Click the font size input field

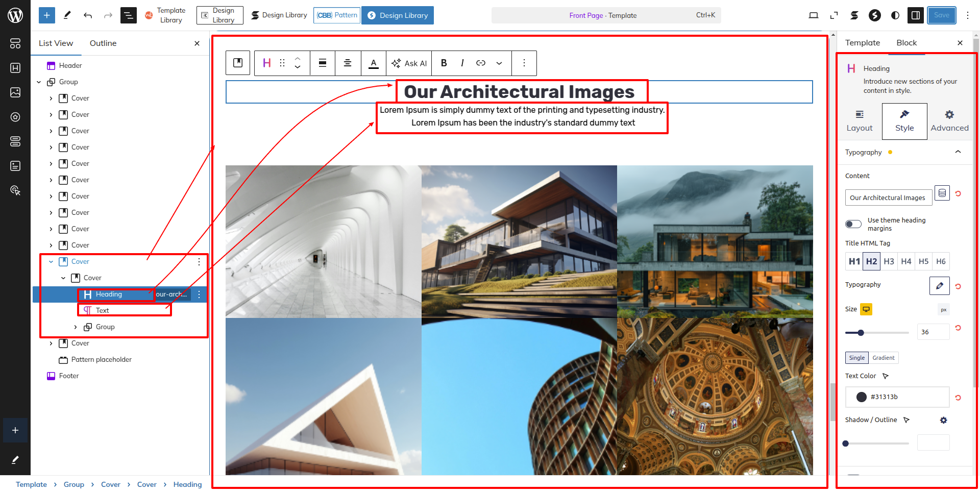point(933,332)
